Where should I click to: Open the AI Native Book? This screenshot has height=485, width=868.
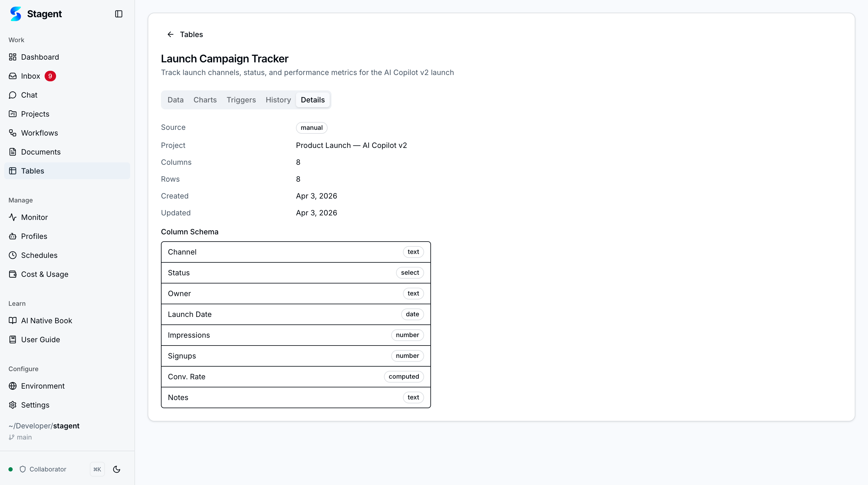tap(46, 320)
